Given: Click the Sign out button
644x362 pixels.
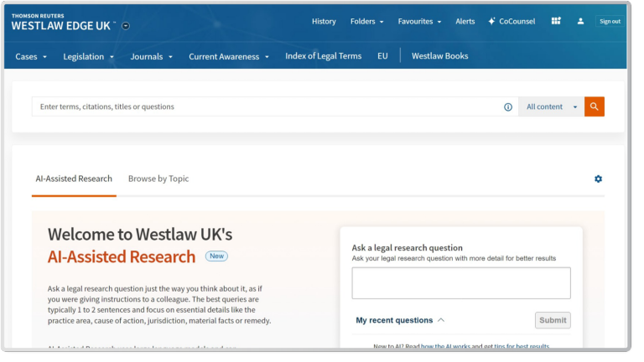Looking at the screenshot, I should pos(610,22).
